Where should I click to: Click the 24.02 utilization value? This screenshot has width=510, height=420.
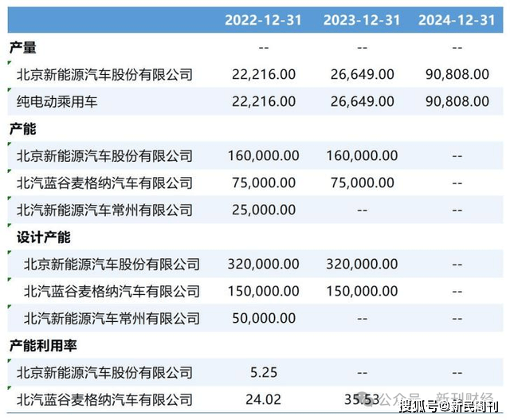[x=264, y=399]
